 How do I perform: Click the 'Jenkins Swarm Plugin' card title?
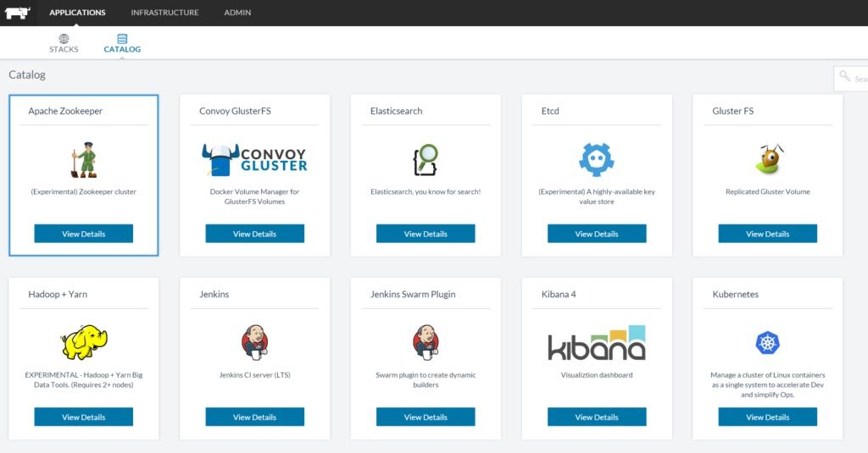point(413,294)
